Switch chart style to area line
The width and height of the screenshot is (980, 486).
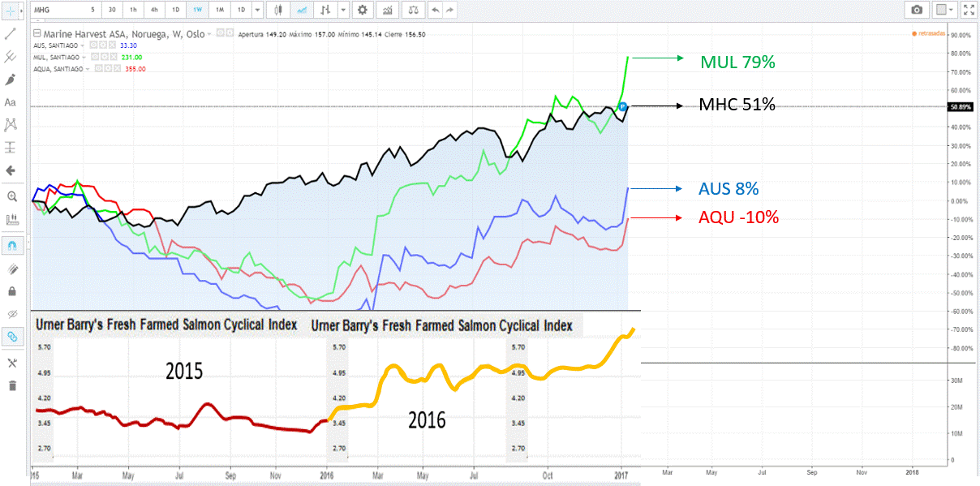(302, 11)
